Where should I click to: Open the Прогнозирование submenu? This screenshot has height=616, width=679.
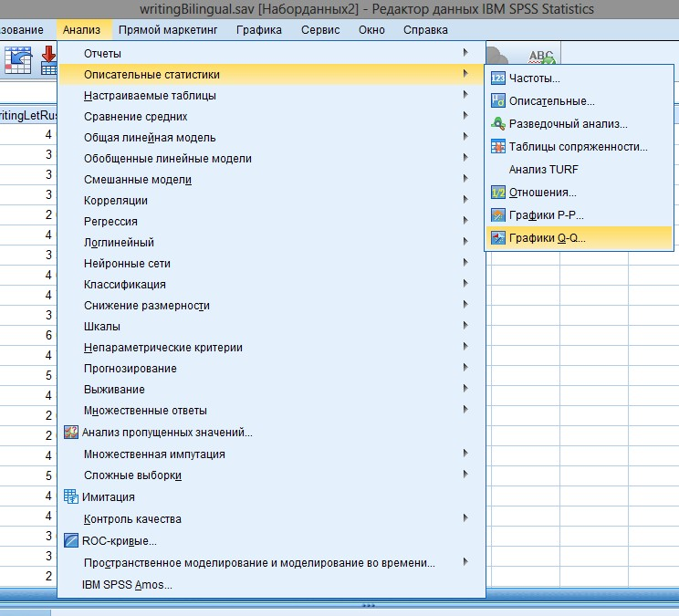click(x=271, y=369)
